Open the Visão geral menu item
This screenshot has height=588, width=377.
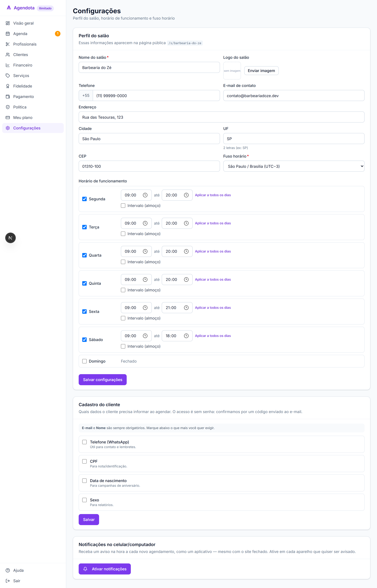(33, 23)
